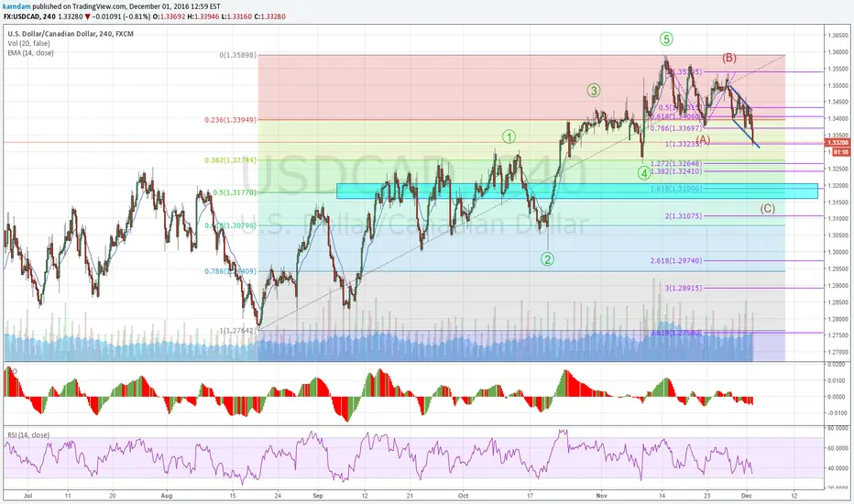Click the Jul label on time axis
The width and height of the screenshot is (854, 504).
[28, 496]
